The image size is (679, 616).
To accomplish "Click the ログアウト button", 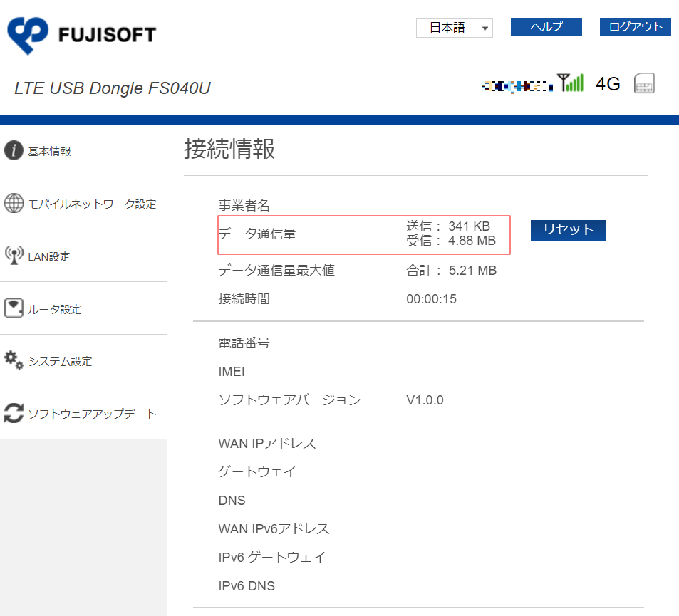I will click(x=636, y=27).
